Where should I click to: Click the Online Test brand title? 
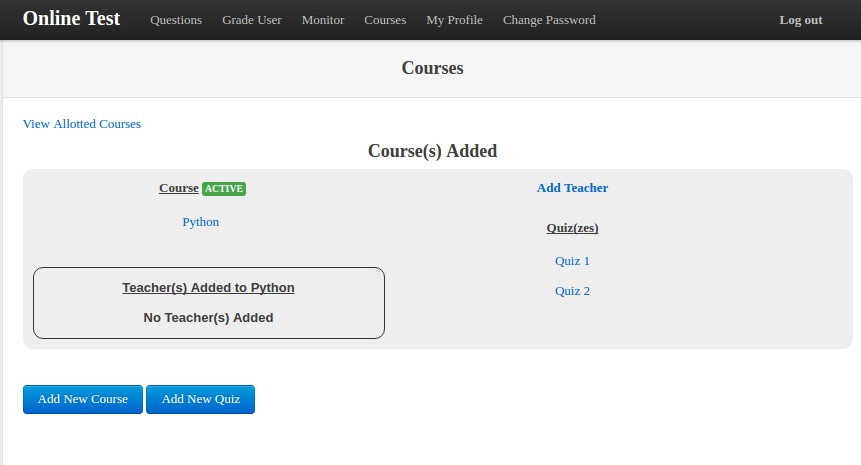pyautogui.click(x=71, y=19)
